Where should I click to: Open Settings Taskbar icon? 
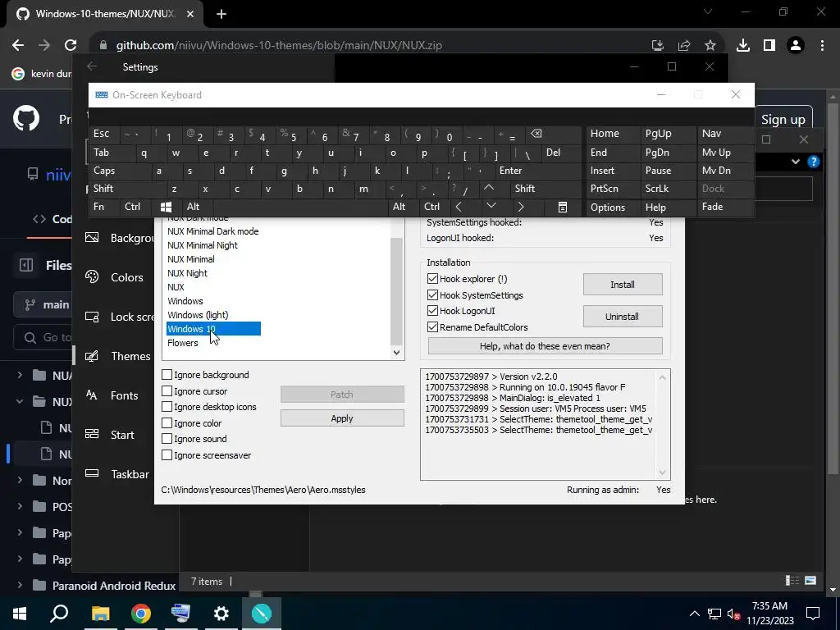pyautogui.click(x=92, y=473)
